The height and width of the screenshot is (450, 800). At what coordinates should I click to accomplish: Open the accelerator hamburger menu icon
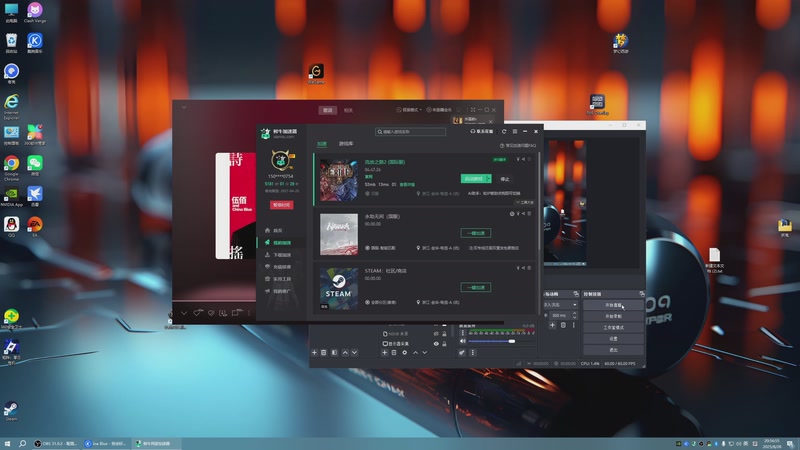(x=515, y=132)
